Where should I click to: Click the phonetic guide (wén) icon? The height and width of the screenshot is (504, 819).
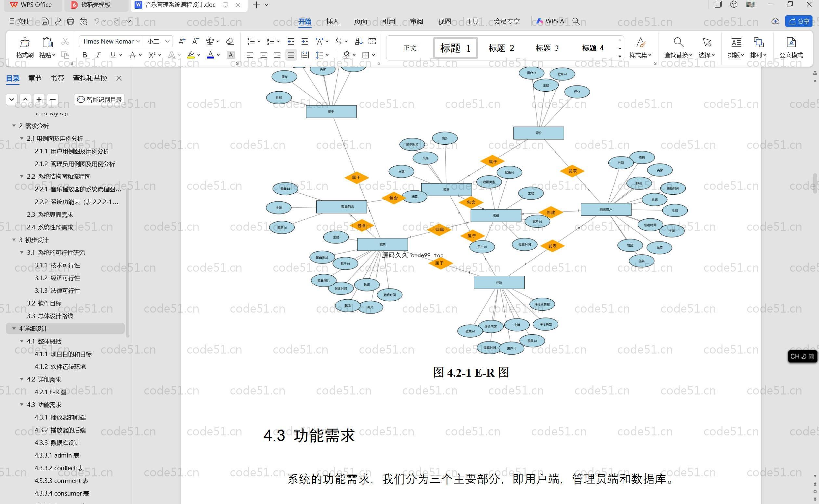(210, 41)
